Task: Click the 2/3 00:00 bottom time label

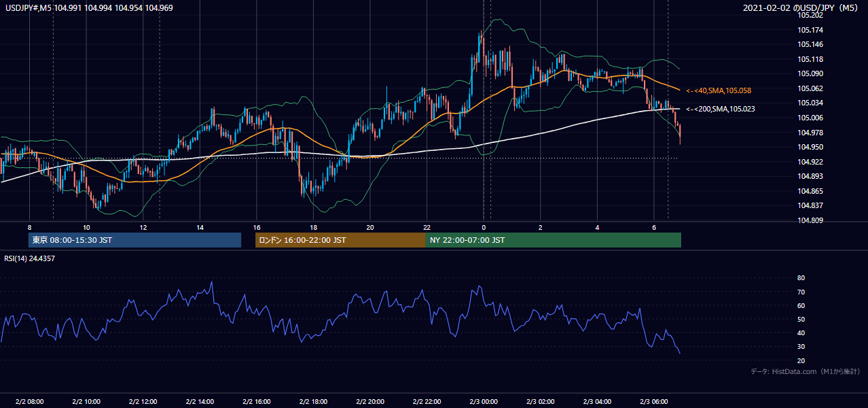Action: [x=484, y=402]
